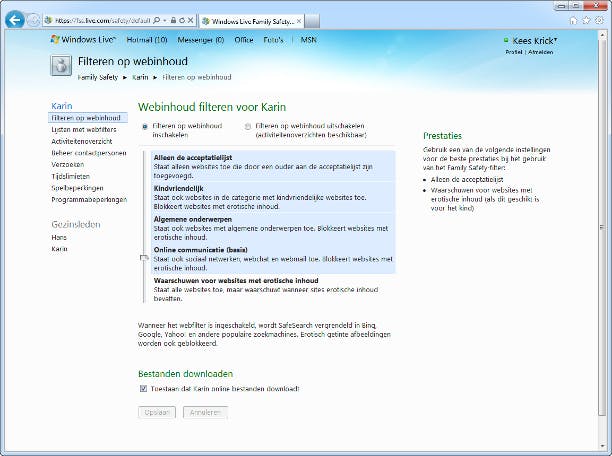This screenshot has height=456, width=612.
Task: Click the search magnifier in the address bar
Action: 157,20
